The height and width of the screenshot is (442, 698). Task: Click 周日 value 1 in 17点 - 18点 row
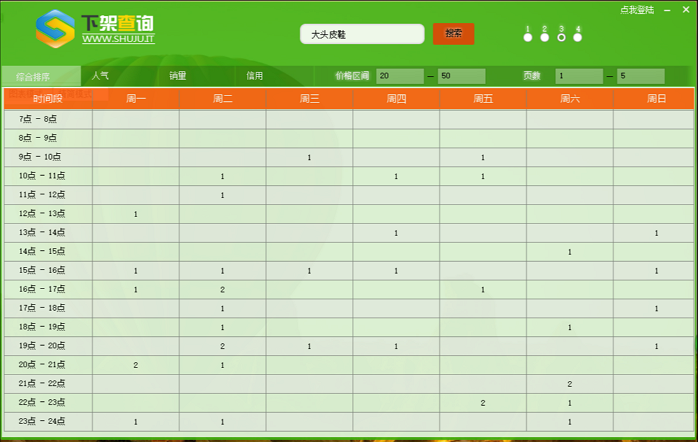click(657, 309)
